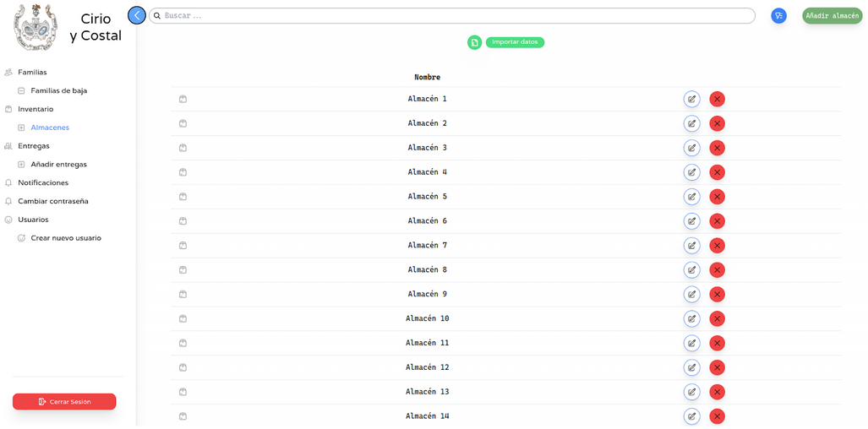Remove Almacén 10 with the red delete icon

click(x=717, y=319)
